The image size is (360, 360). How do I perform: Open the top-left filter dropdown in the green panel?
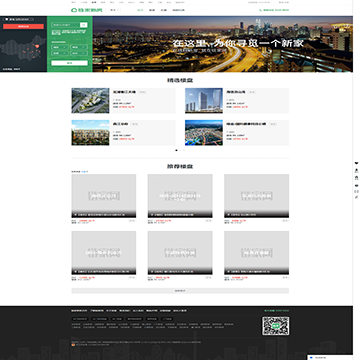click(60, 47)
